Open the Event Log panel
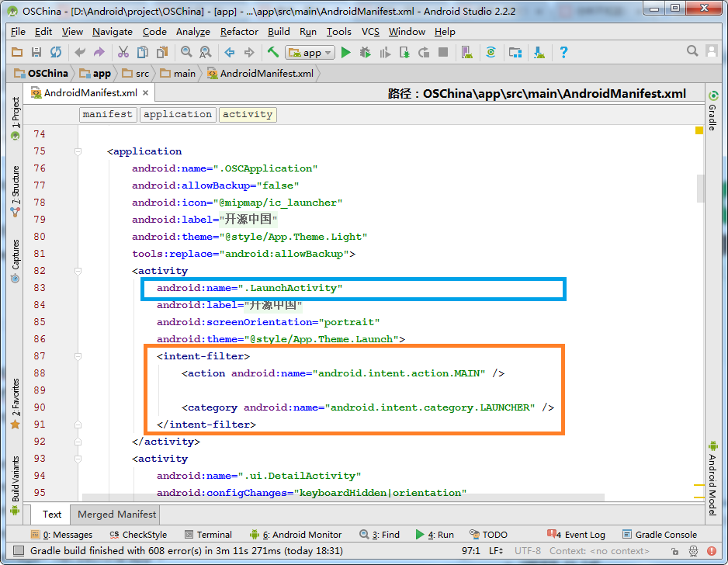The width and height of the screenshot is (728, 565). 576,535
